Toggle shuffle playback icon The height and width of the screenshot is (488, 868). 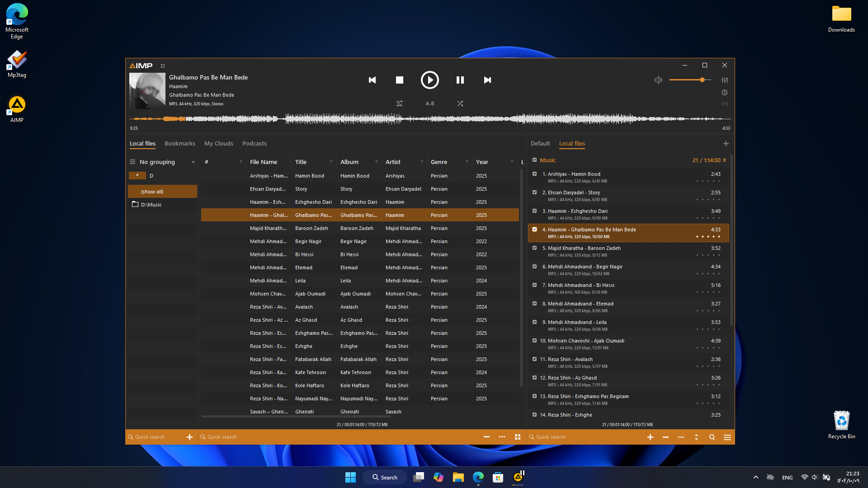point(460,103)
